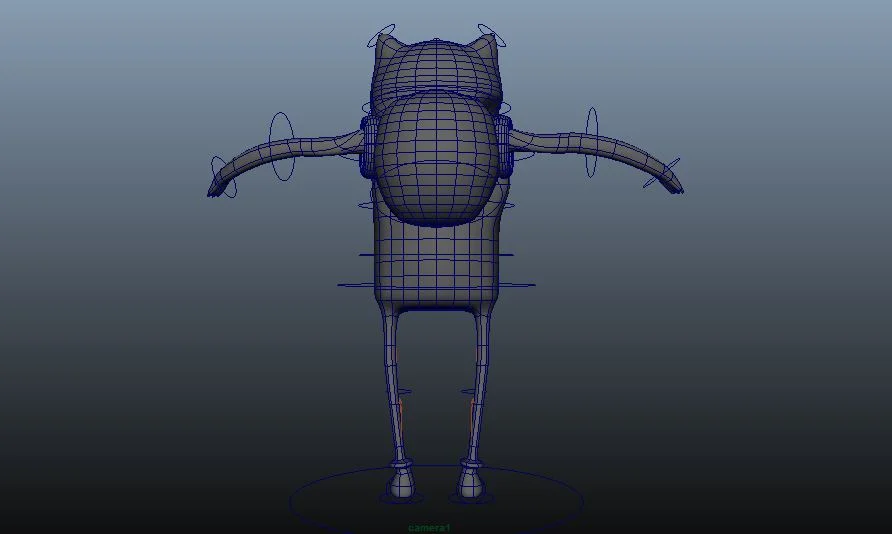The image size is (892, 534).
Task: Select the control ring under left foot
Action: (x=401, y=499)
